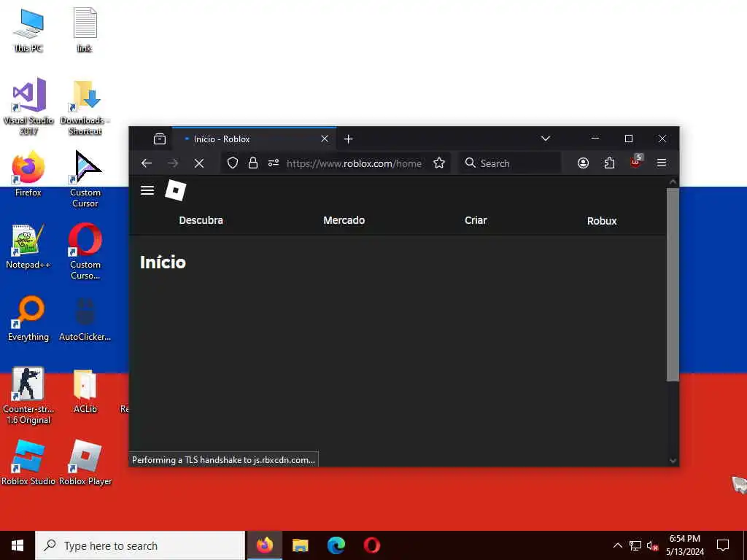Screen dimensions: 747x560
Task: Open the Firefox account icon
Action: coord(583,163)
